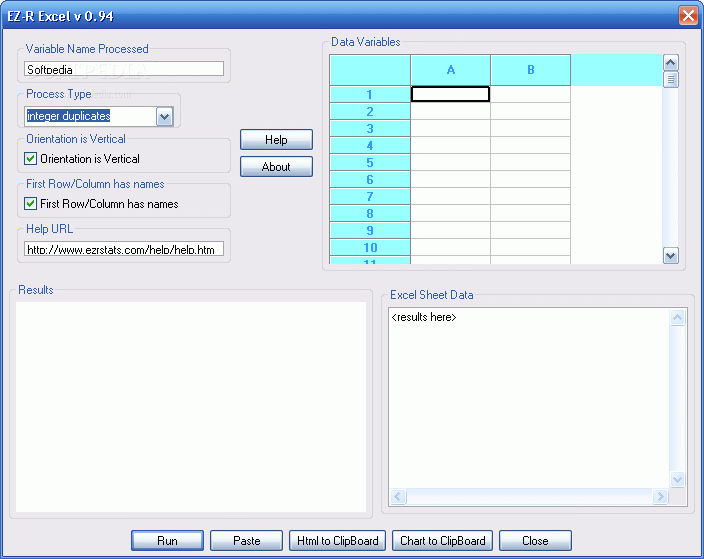Click inside the Results output area

click(191, 407)
